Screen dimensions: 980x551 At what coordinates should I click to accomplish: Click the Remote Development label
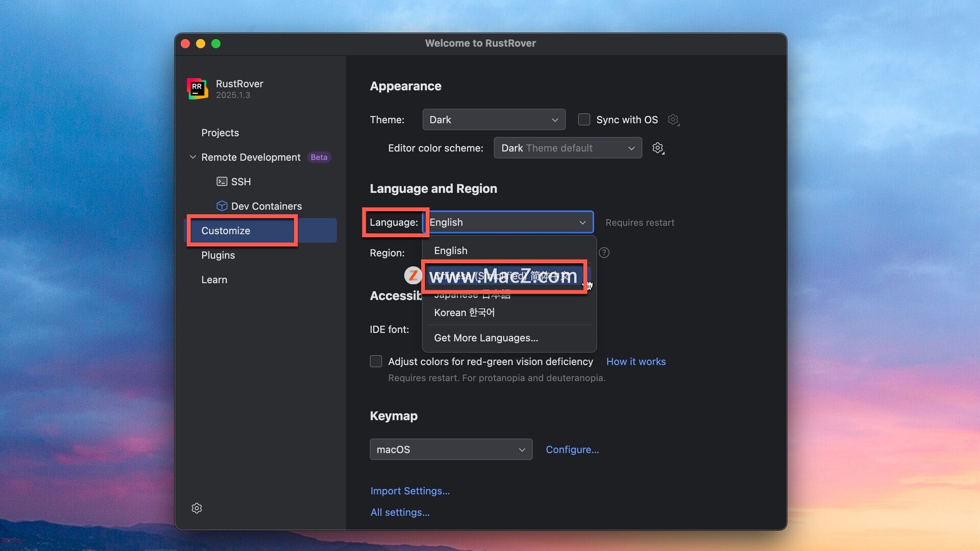click(251, 157)
